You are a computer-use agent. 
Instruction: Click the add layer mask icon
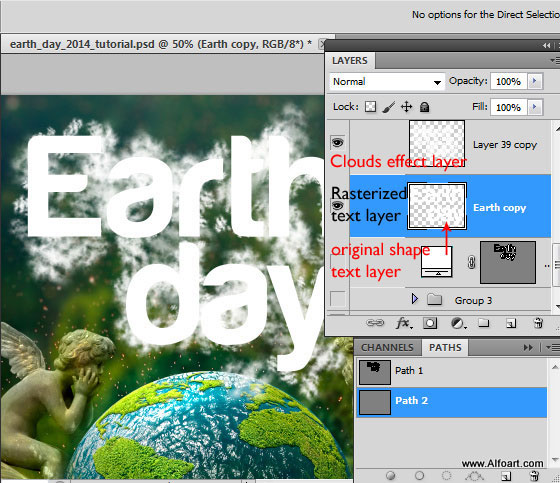click(430, 323)
